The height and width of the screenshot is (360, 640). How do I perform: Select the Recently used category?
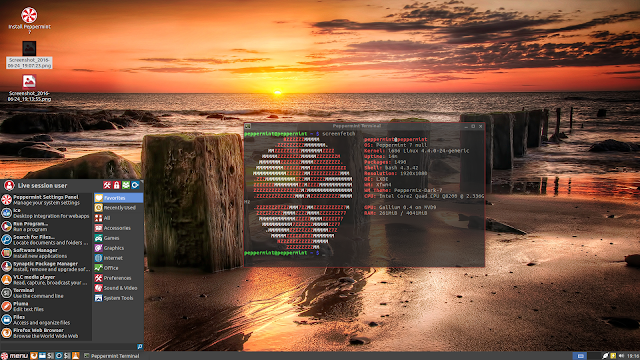tap(118, 208)
